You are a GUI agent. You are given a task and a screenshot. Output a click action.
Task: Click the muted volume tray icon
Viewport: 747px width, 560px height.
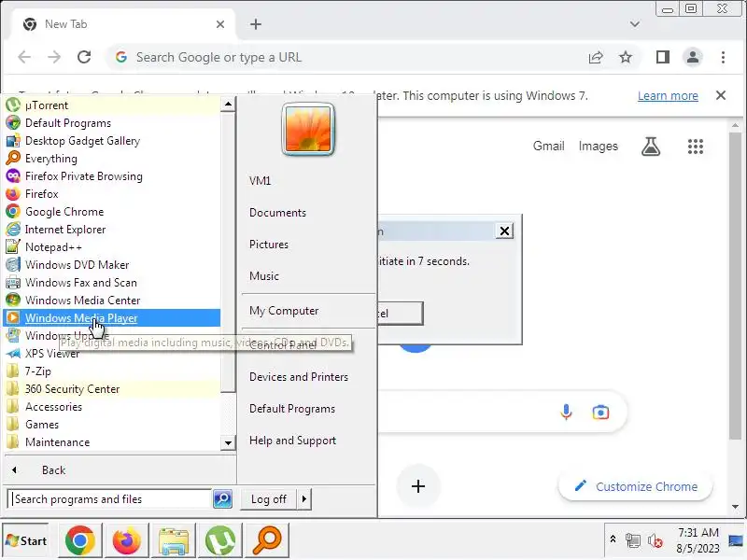click(655, 541)
